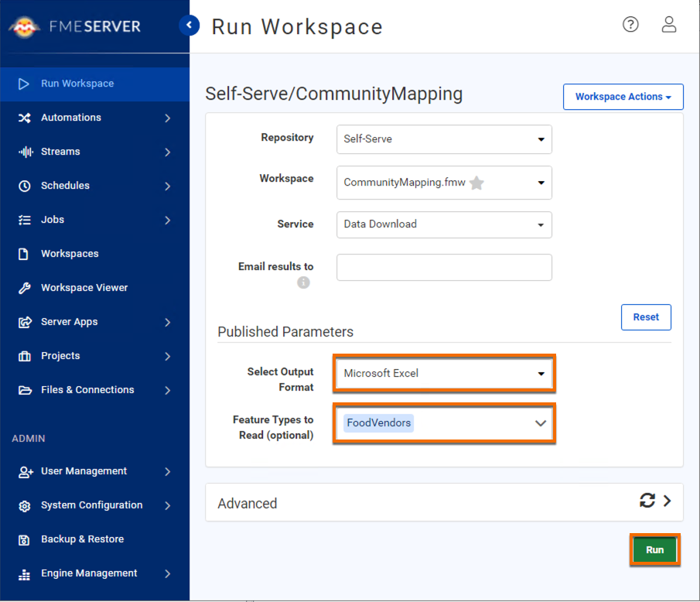The image size is (700, 602).
Task: Open Backup & Restore in the sidebar
Action: [x=94, y=539]
